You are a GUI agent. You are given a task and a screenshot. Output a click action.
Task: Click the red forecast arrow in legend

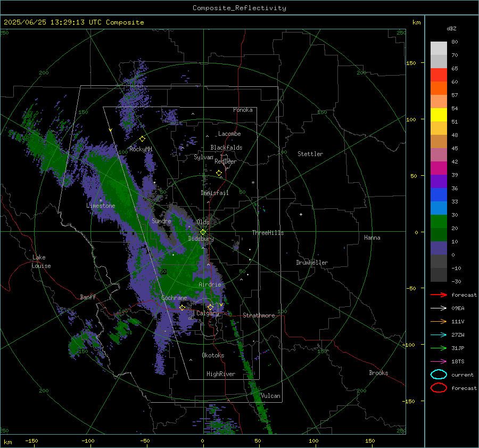[x=439, y=295]
